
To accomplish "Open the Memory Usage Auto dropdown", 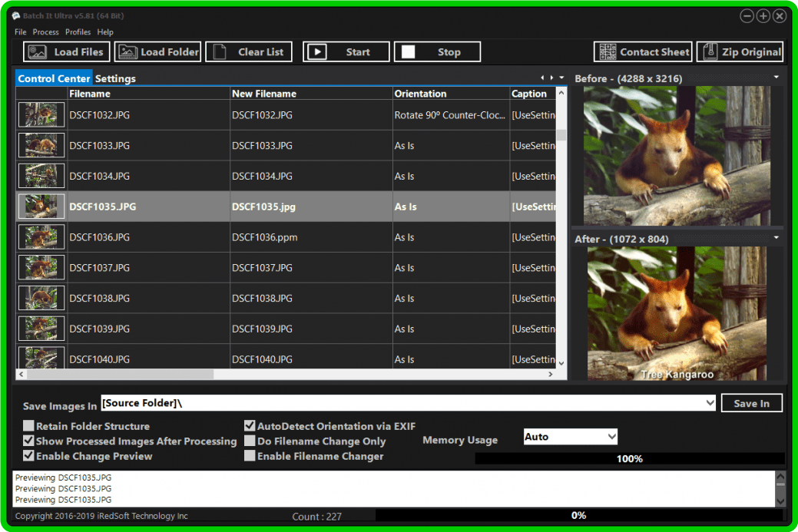I will coord(611,437).
